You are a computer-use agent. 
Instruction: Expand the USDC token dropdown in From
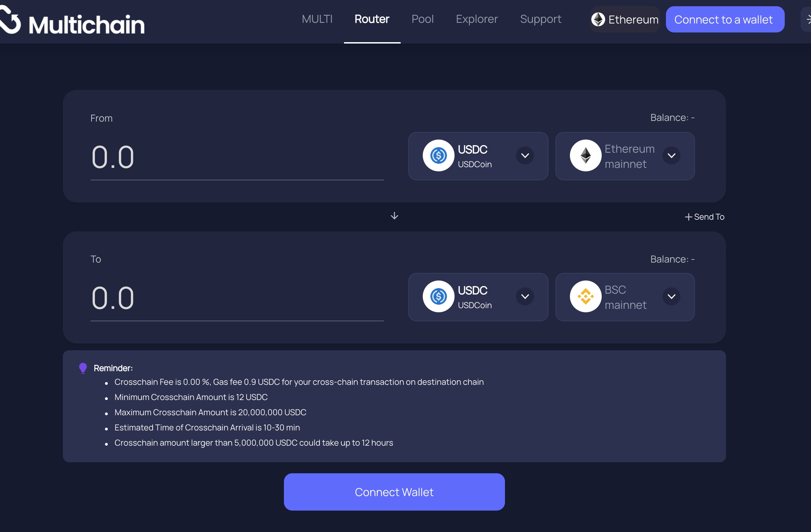click(x=524, y=155)
